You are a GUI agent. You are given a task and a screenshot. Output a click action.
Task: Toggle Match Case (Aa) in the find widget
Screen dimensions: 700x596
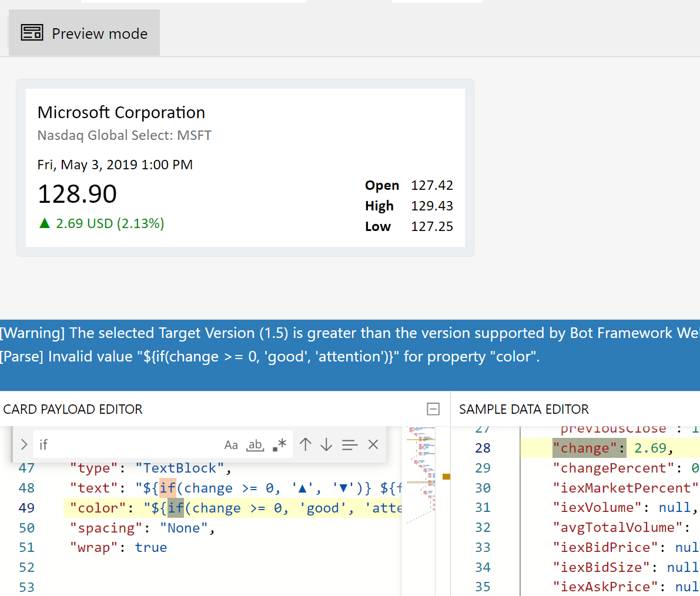coord(231,445)
